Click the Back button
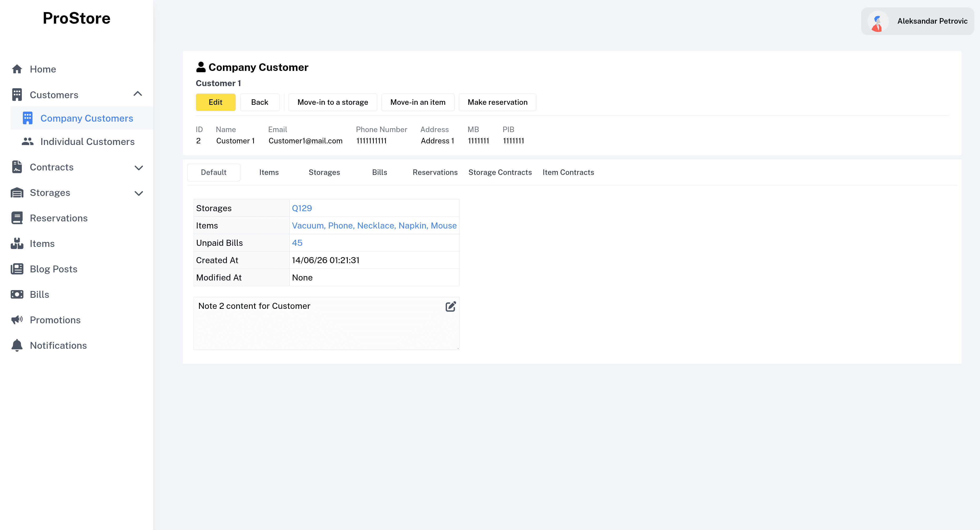This screenshot has width=980, height=530. pos(259,102)
